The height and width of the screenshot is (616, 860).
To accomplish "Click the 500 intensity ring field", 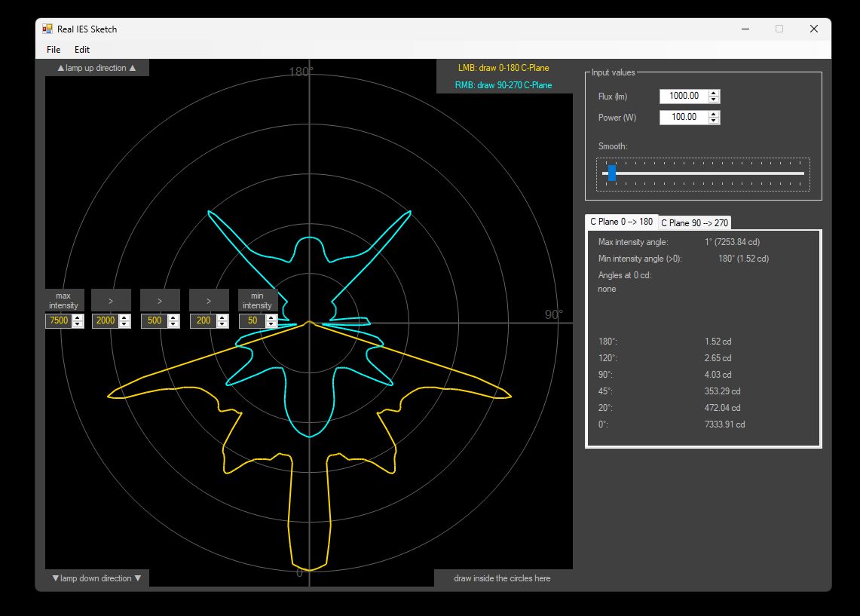I will coord(155,321).
